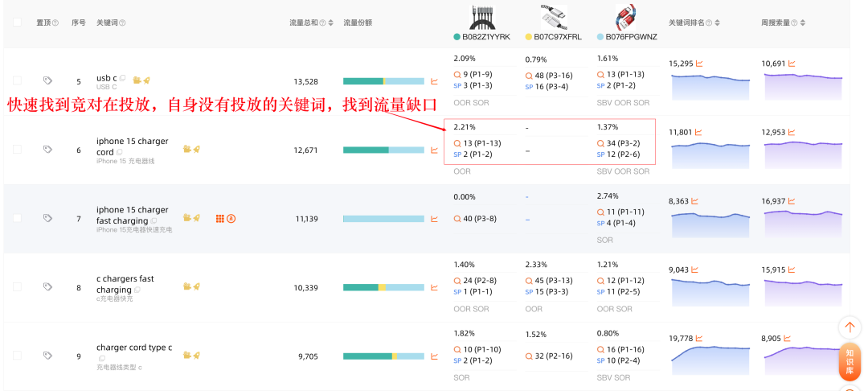Click 序号 column header
The height and width of the screenshot is (391, 868).
79,23
